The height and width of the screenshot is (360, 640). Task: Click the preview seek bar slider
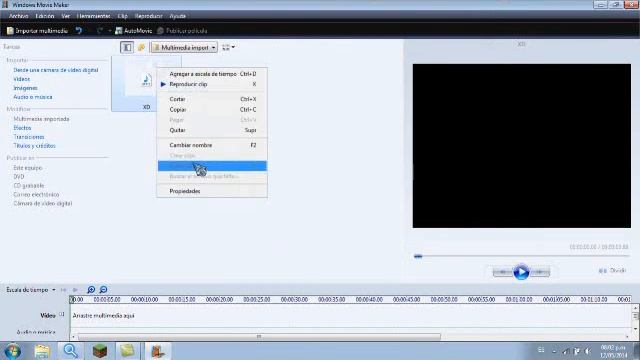pyautogui.click(x=418, y=256)
